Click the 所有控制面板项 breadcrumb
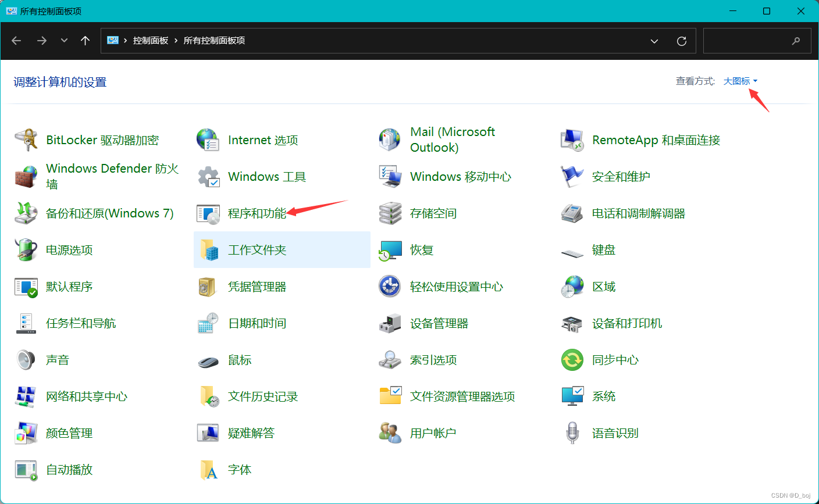Viewport: 819px width, 504px height. (x=214, y=41)
